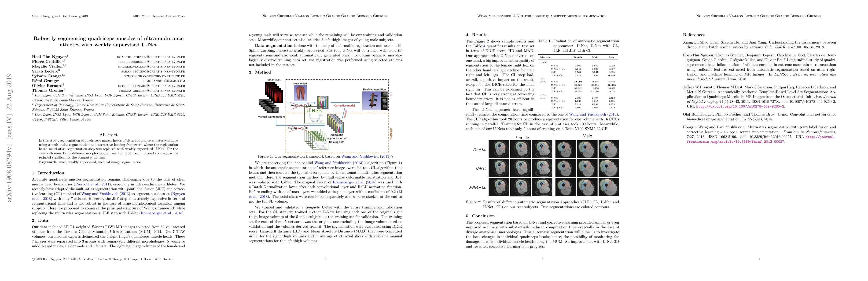Click the Table 4 reference link in Results
868x281 pixels.
tap(485, 46)
